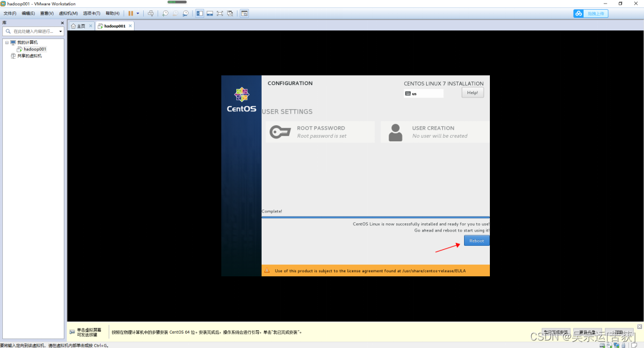644x348 pixels.
Task: Toggle the console view icon
Action: point(244,14)
